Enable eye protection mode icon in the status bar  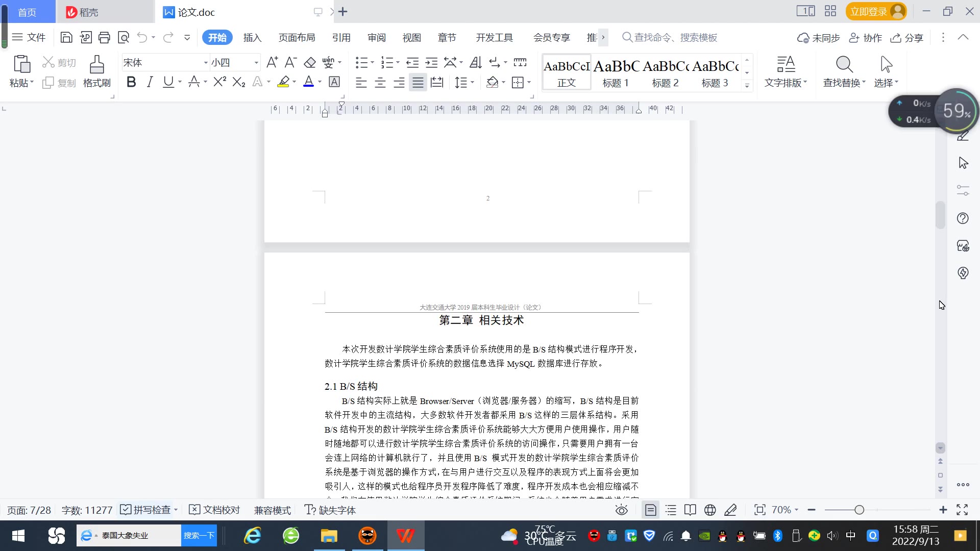[x=621, y=510]
